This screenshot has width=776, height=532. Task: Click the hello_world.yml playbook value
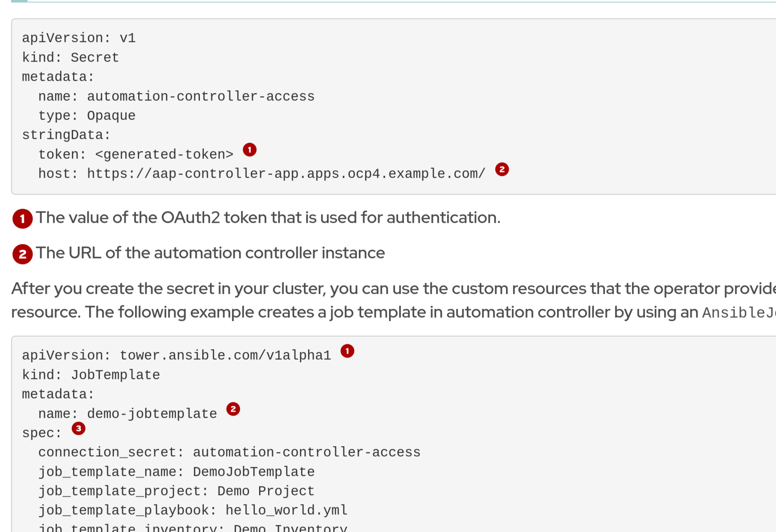(x=286, y=510)
